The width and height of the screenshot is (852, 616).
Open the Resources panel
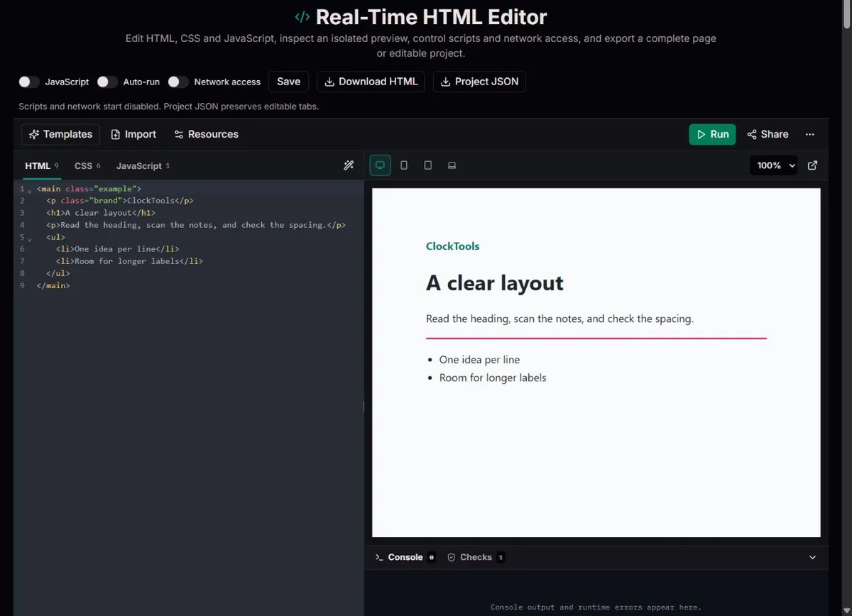206,134
